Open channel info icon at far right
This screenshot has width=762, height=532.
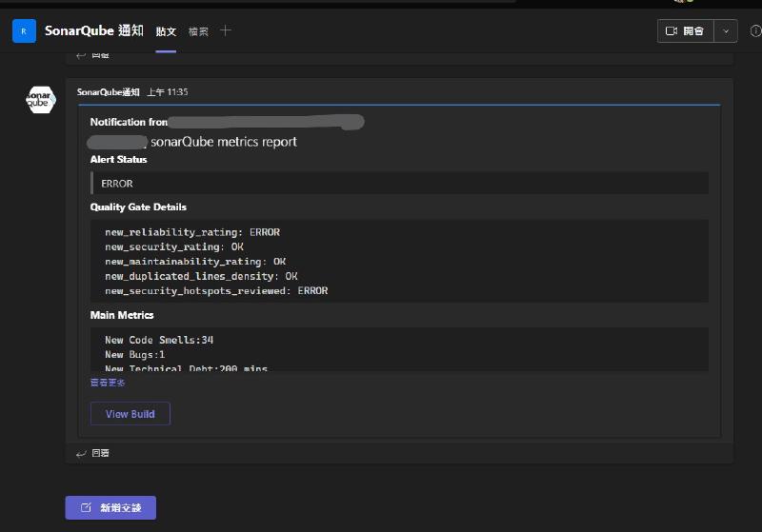pos(753,31)
